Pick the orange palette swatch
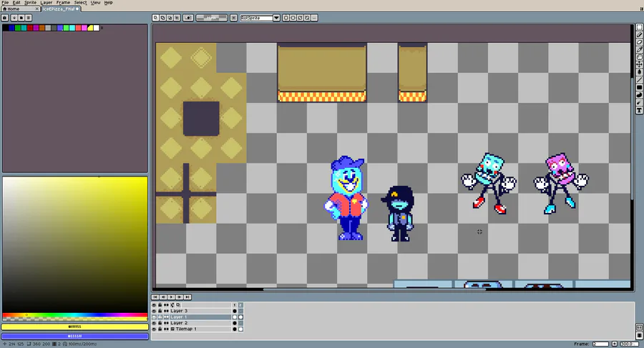The height and width of the screenshot is (348, 644). tap(42, 28)
